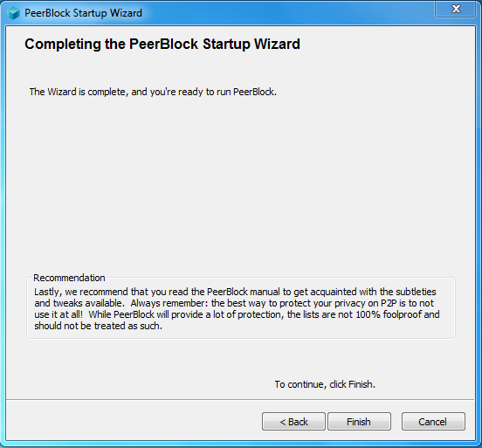The height and width of the screenshot is (448, 482).
Task: Close the PeerBlock Startup Wizard window
Action: [456, 10]
